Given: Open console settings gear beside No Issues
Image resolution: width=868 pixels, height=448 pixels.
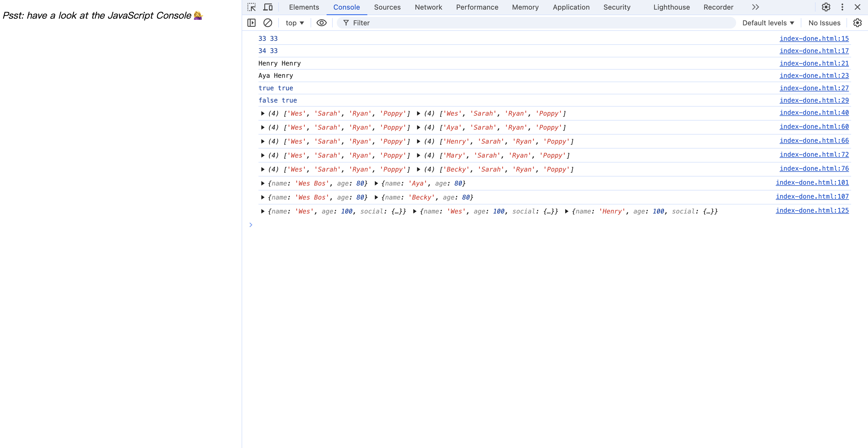Looking at the screenshot, I should point(857,23).
